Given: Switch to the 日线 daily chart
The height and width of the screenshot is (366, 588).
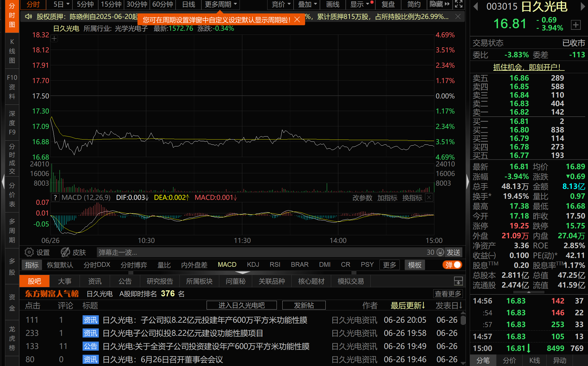Looking at the screenshot, I should (x=189, y=4).
